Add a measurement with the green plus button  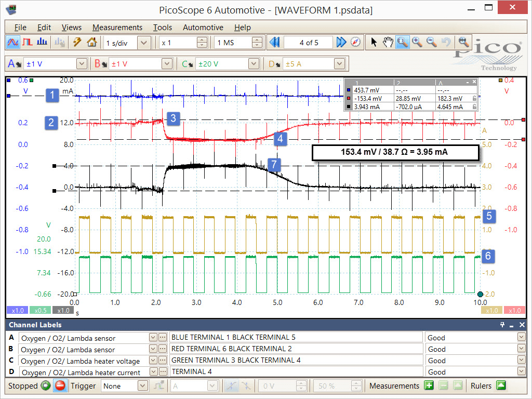[x=428, y=386]
